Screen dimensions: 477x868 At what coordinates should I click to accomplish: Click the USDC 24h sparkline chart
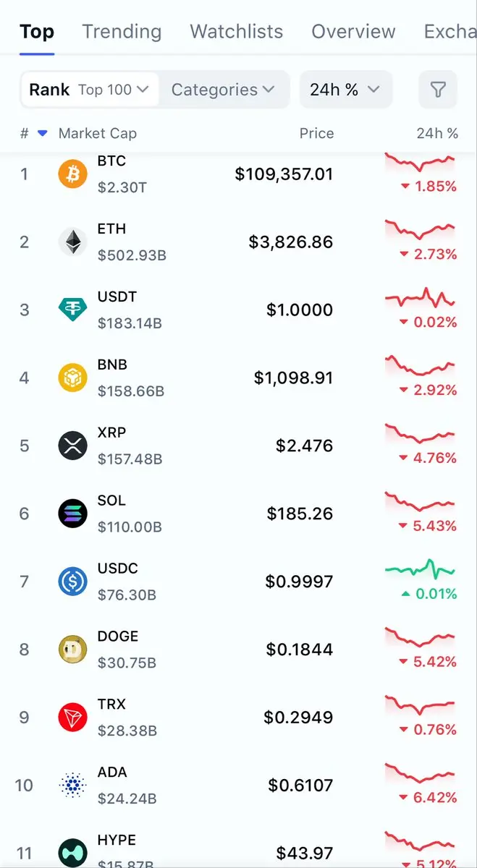pyautogui.click(x=421, y=569)
